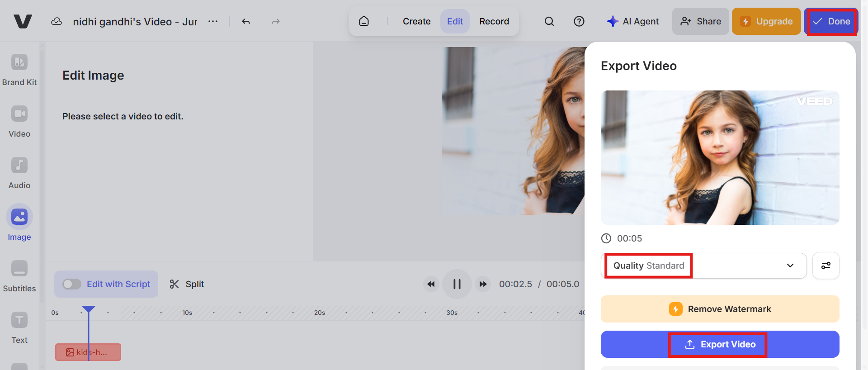Open the Video sidebar icon
This screenshot has height=370, width=868.
[19, 114]
